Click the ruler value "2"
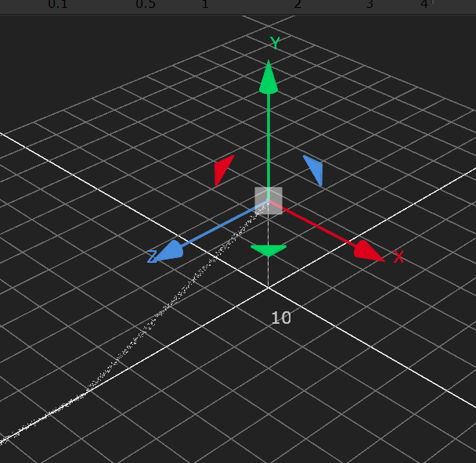The image size is (476, 463). point(297,4)
